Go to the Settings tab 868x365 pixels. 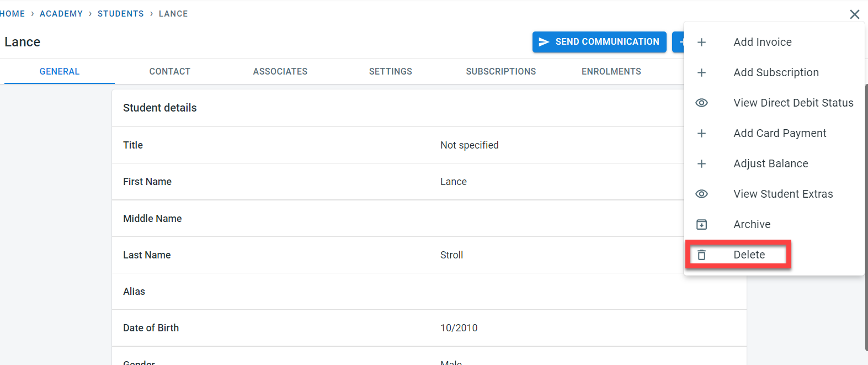tap(390, 72)
